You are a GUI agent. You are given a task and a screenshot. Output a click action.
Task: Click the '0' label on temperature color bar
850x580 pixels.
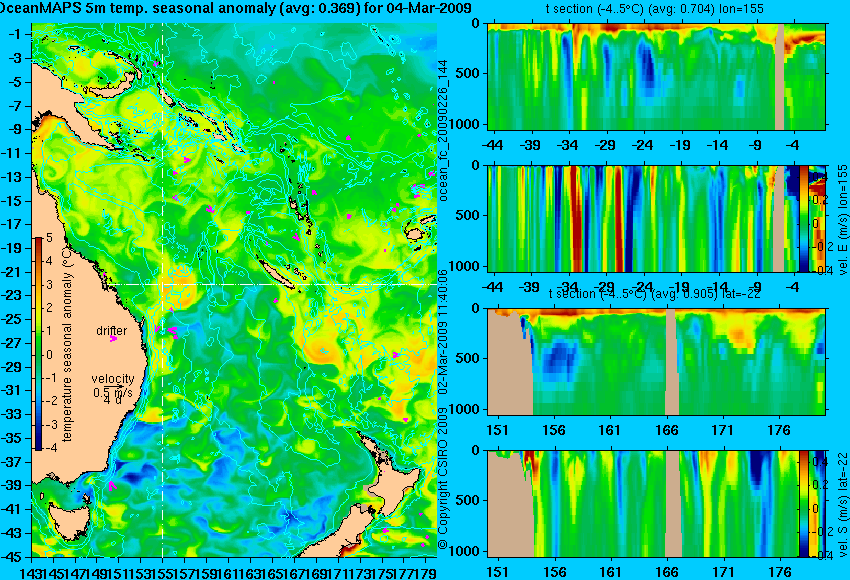50,355
